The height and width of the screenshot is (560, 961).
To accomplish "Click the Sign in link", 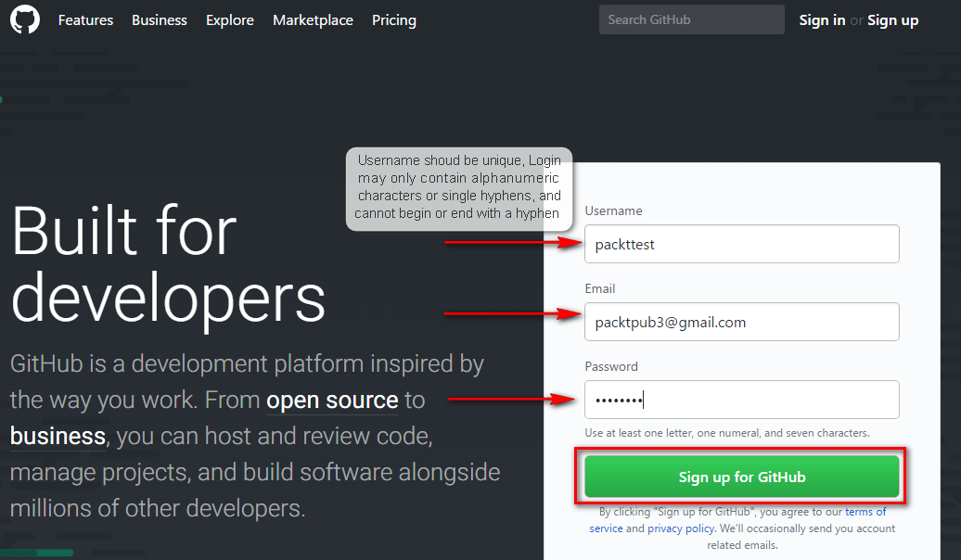I will tap(822, 20).
